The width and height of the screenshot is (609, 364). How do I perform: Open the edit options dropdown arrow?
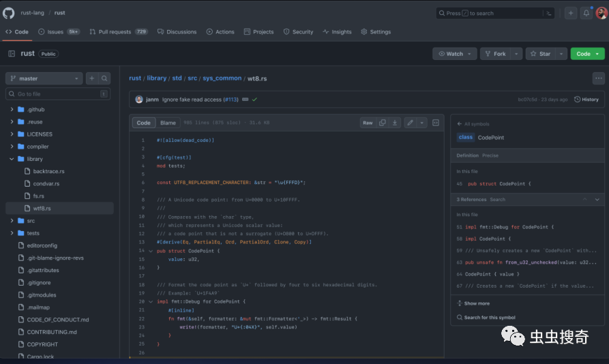421,123
